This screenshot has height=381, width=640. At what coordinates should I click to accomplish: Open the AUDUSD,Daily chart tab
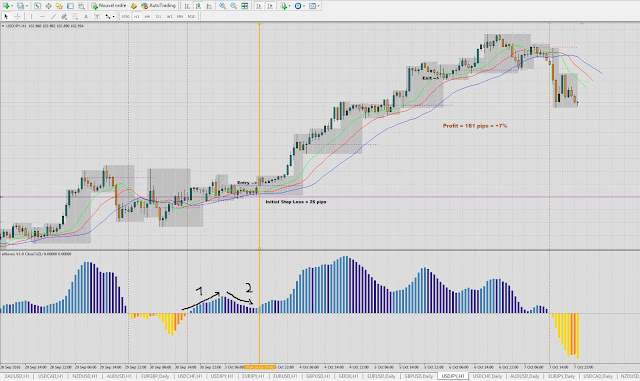[524, 376]
